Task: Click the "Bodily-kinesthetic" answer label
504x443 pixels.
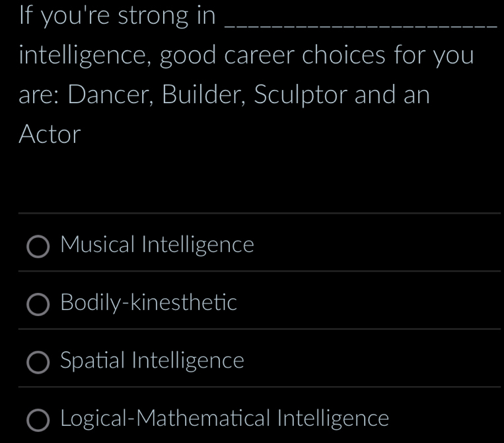Action: tap(148, 303)
